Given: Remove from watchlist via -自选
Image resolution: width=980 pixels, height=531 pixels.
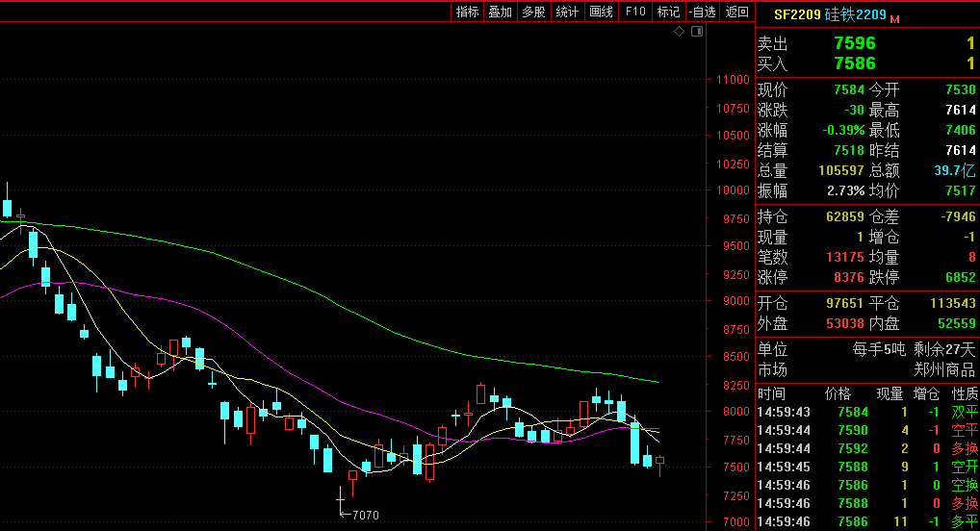Looking at the screenshot, I should click(x=702, y=12).
